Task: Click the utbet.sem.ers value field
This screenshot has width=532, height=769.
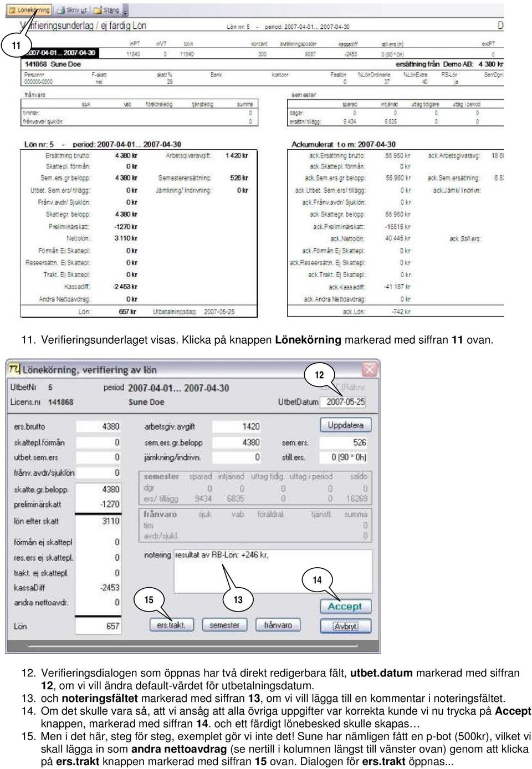Action: (x=98, y=457)
